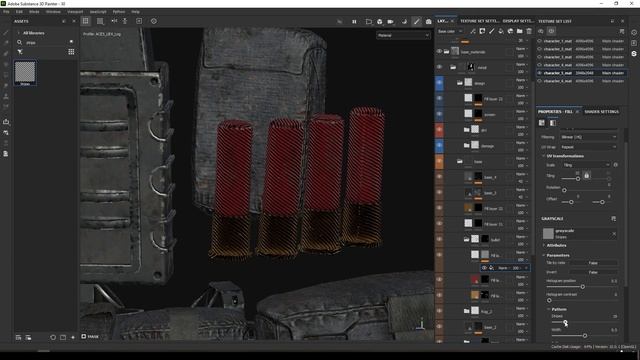Expand the Attributes section

[x=544, y=245]
